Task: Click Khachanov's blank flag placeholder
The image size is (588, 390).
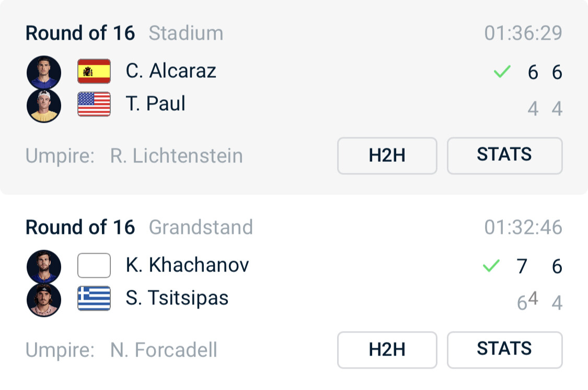Action: (94, 266)
